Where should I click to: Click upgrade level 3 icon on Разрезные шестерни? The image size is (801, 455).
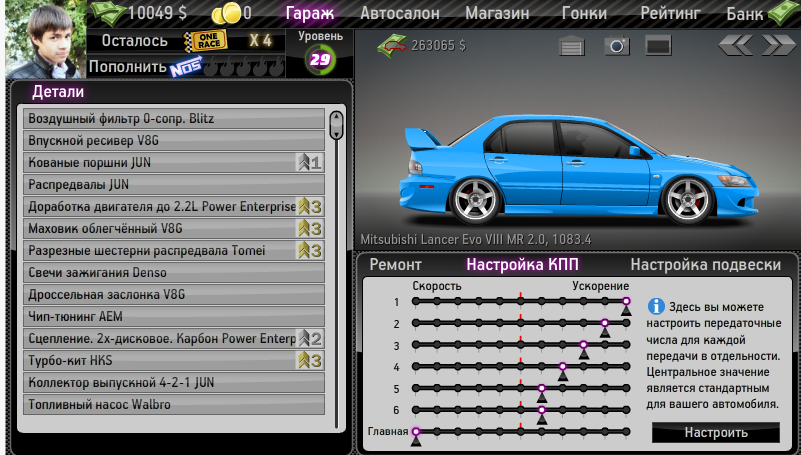[x=310, y=251]
